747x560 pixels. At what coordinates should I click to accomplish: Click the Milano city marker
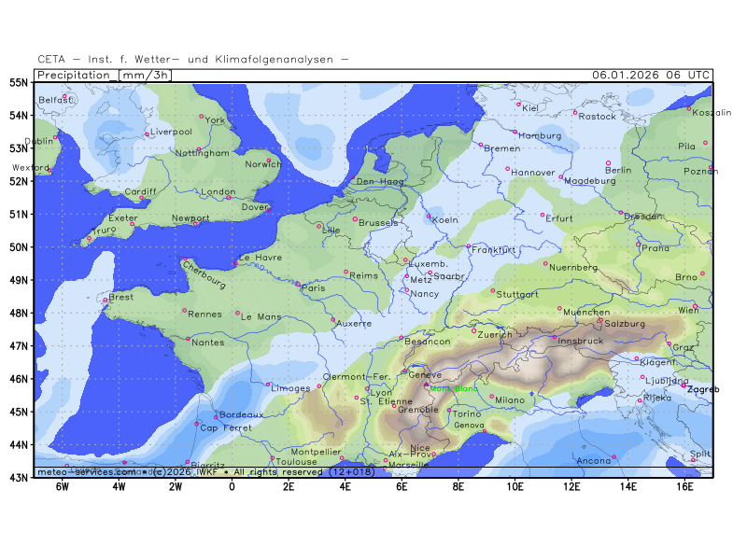[492, 396]
